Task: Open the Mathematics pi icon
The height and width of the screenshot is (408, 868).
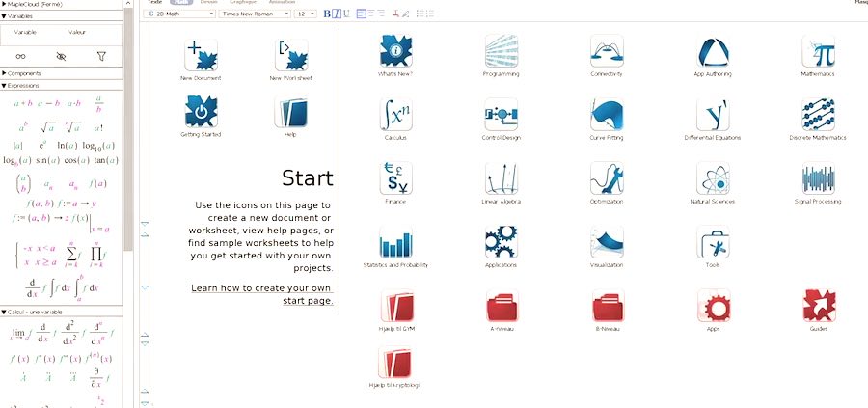Action: click(x=818, y=51)
